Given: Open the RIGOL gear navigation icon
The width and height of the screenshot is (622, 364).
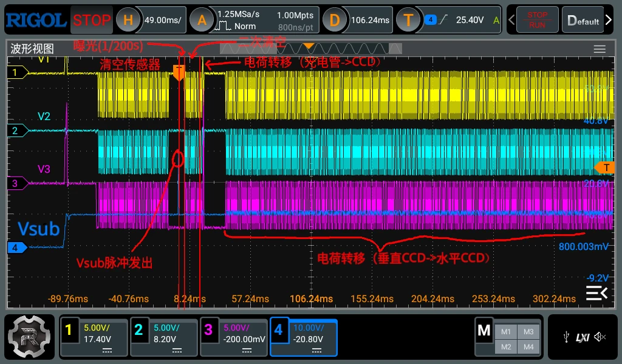Looking at the screenshot, I should tap(29, 337).
